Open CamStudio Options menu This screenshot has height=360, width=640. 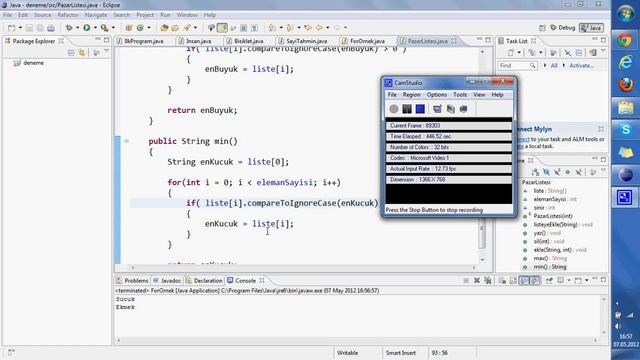pos(437,95)
